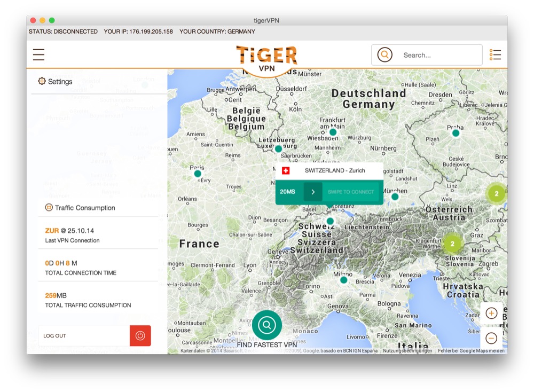Open the hamburger menu
Image resolution: width=534 pixels, height=392 pixels.
[38, 55]
